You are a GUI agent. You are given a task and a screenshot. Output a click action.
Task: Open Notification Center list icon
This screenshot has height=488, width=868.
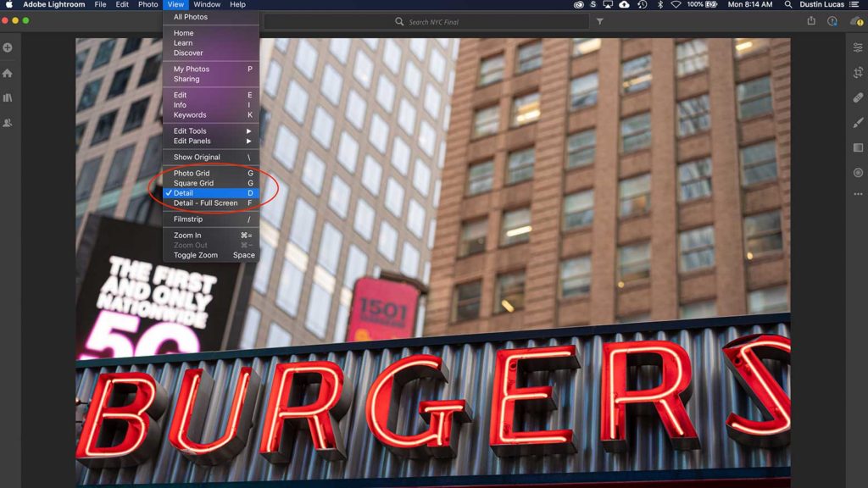coord(854,4)
